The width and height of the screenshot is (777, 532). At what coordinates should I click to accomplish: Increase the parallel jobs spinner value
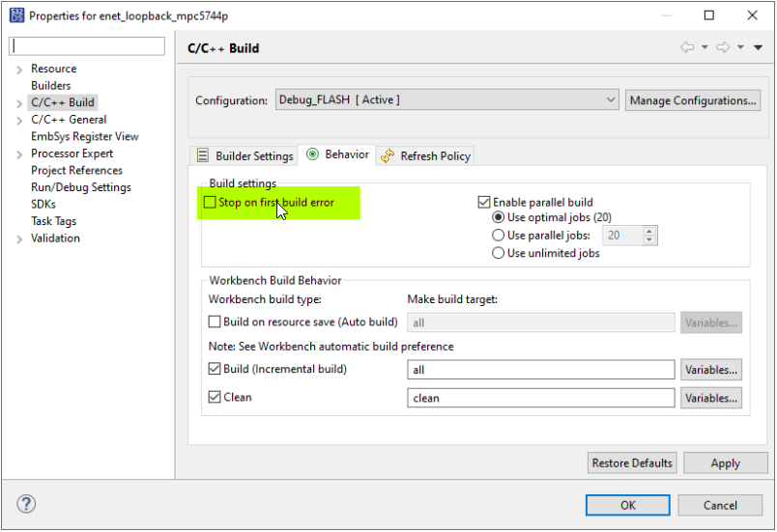tap(649, 231)
